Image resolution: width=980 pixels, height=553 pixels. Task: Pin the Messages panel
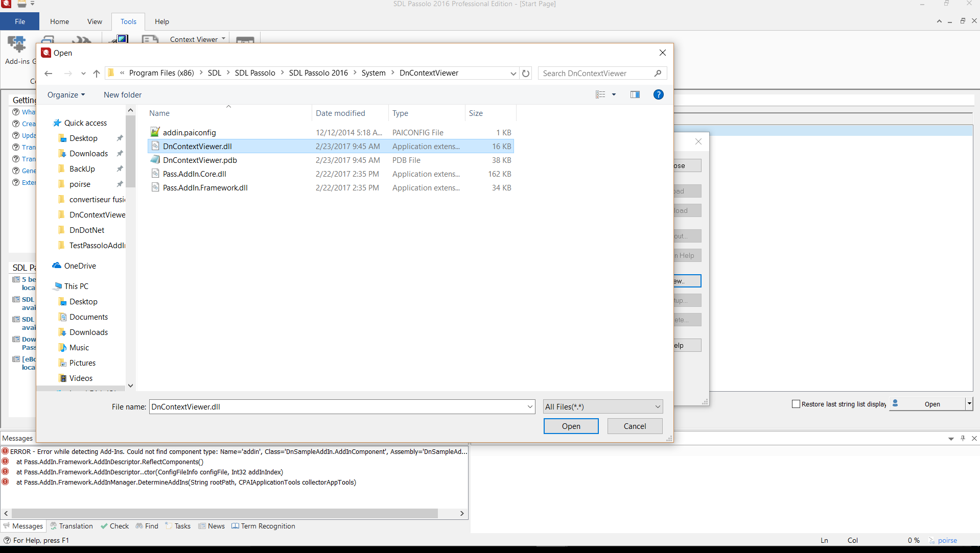pos(963,438)
